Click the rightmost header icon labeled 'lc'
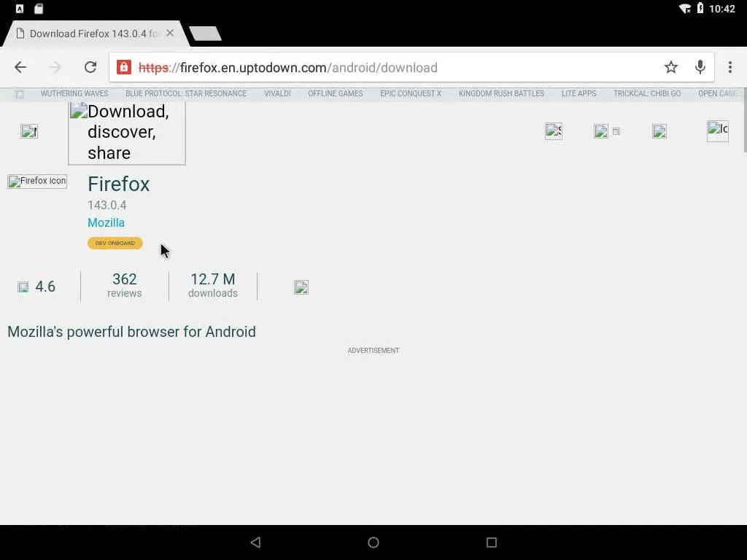 718,131
